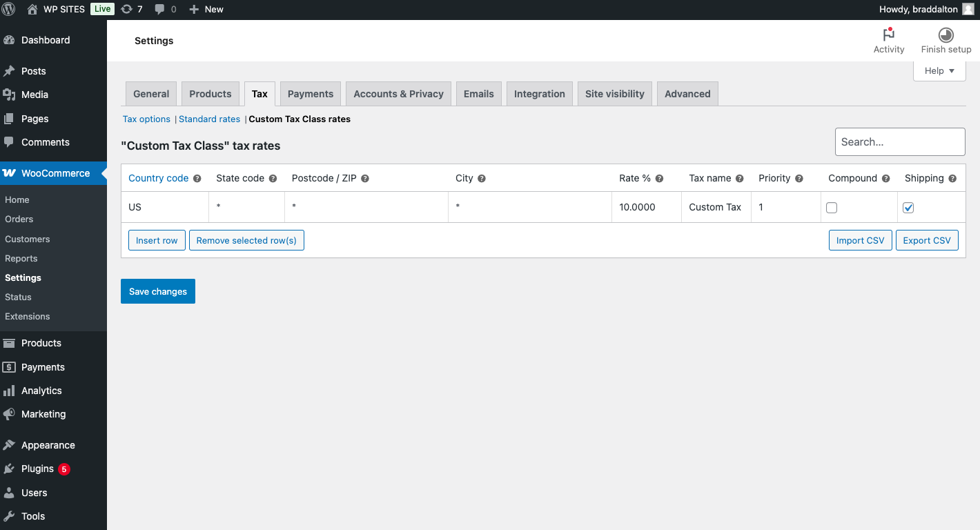Screen dimensions: 980x530
Task: Open Plugins from the sidebar
Action: tap(37, 469)
